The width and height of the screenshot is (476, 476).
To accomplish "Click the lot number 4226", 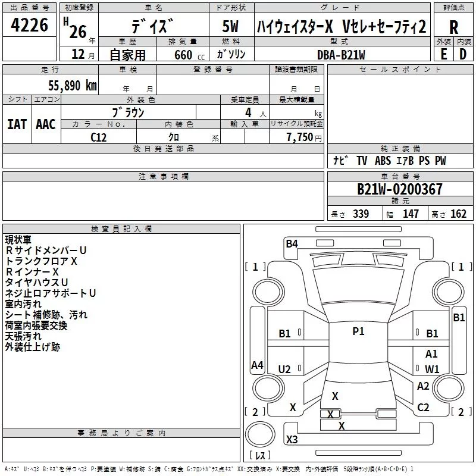I will (x=30, y=26).
